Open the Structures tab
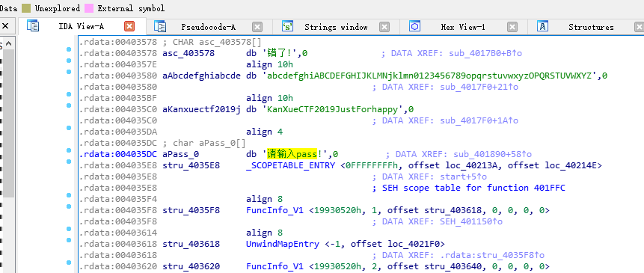Viewport: 644px width, 273px height. (591, 27)
